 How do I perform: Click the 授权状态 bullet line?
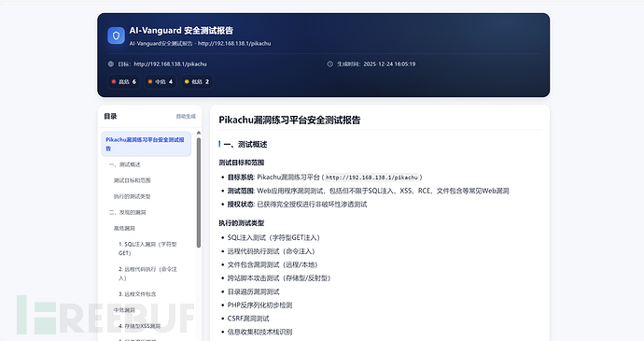298,205
